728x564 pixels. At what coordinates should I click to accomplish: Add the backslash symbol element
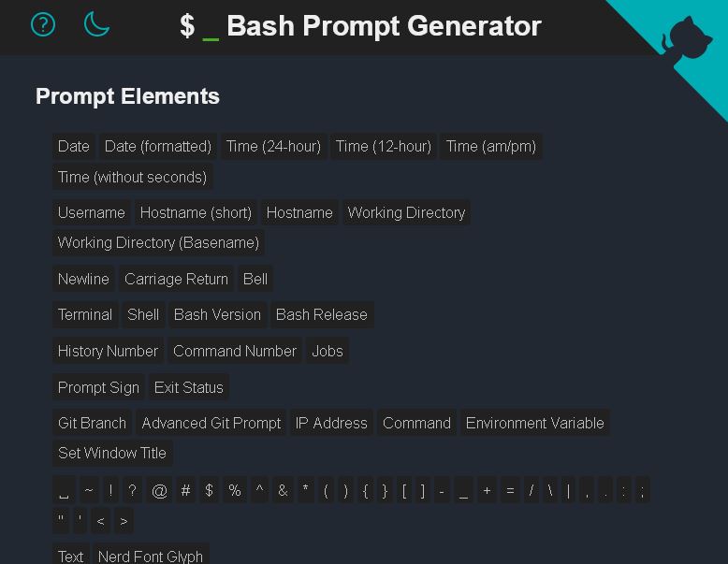click(x=550, y=490)
